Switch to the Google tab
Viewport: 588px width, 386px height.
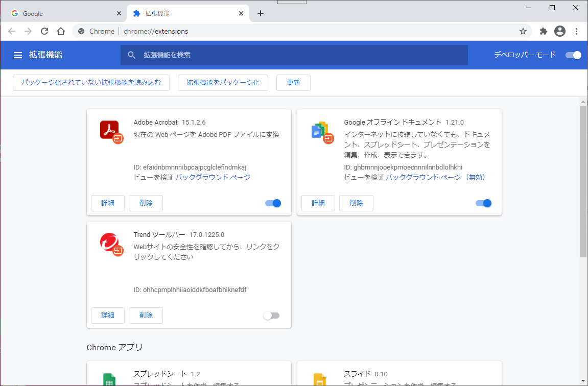[61, 13]
